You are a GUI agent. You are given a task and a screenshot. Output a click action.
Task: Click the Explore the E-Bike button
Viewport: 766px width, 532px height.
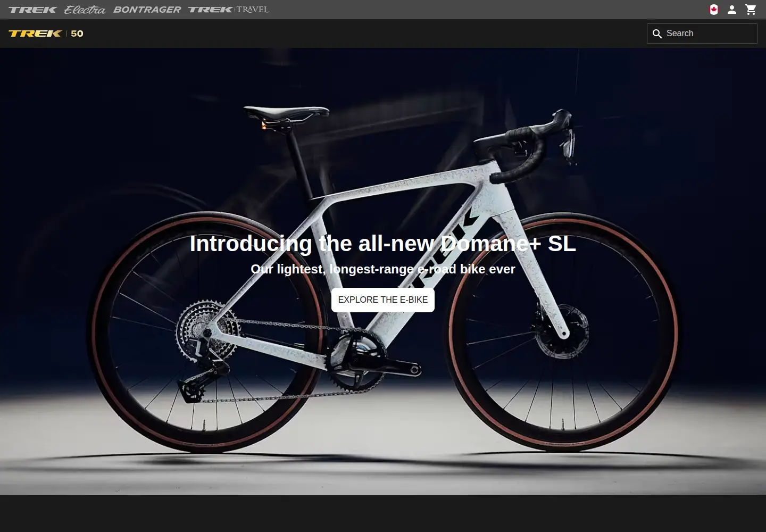tap(383, 300)
